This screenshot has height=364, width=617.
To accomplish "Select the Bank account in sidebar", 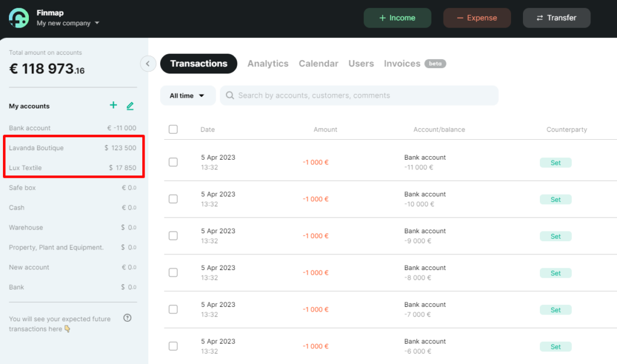I will (x=73, y=128).
